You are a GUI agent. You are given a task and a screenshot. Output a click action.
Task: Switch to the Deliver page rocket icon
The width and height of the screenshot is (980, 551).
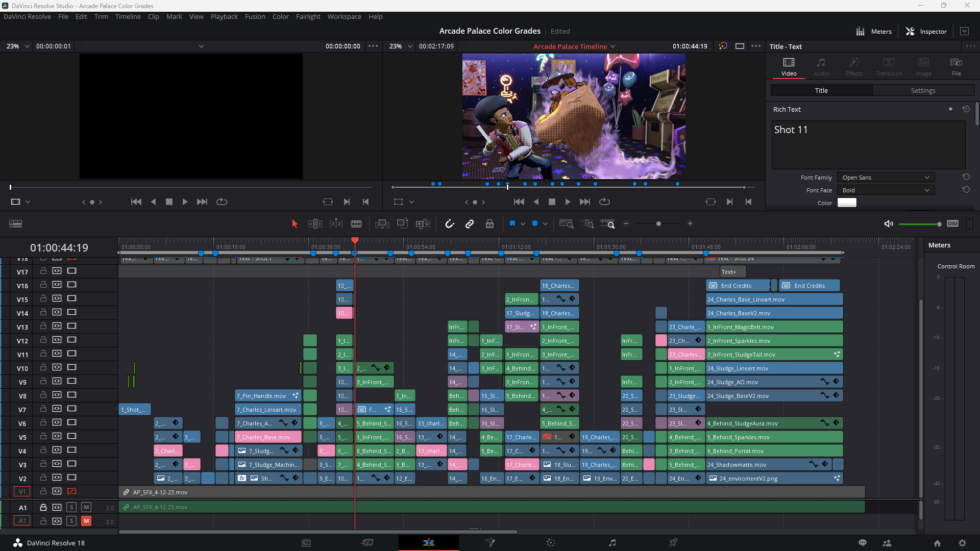(x=673, y=543)
